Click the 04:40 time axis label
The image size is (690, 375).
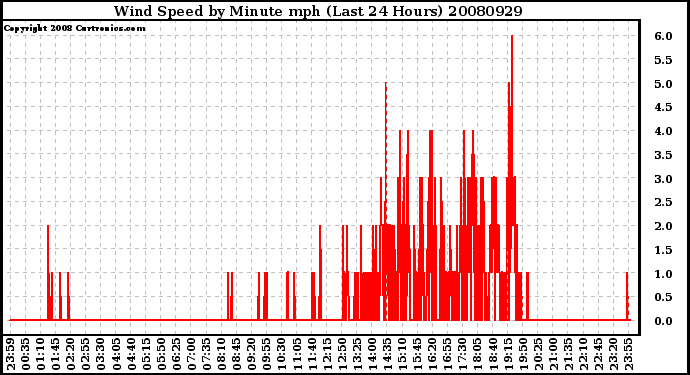pos(131,354)
